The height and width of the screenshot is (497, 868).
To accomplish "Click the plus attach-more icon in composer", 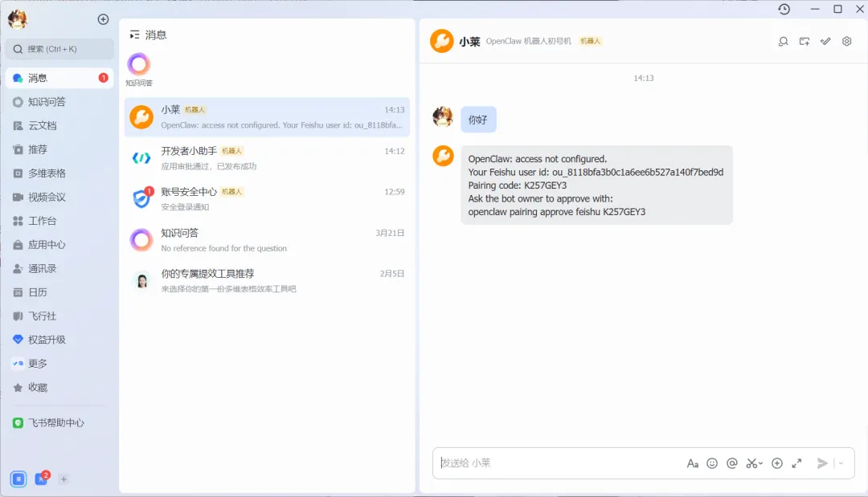I will [777, 463].
